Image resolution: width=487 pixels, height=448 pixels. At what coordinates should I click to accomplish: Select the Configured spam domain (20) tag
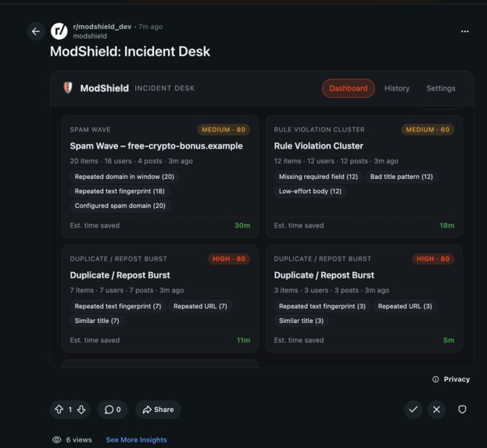click(120, 206)
